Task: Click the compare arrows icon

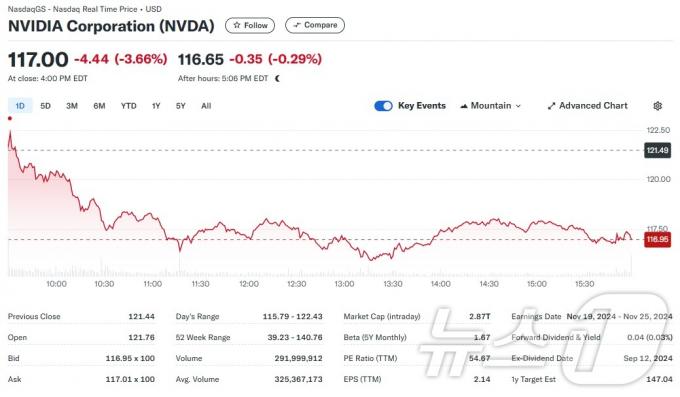Action: (297, 25)
